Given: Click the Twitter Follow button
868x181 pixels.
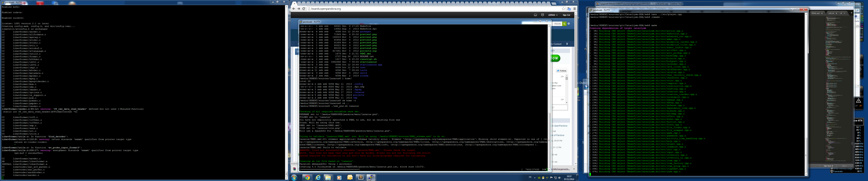Looking at the screenshot, I should click(x=561, y=71).
